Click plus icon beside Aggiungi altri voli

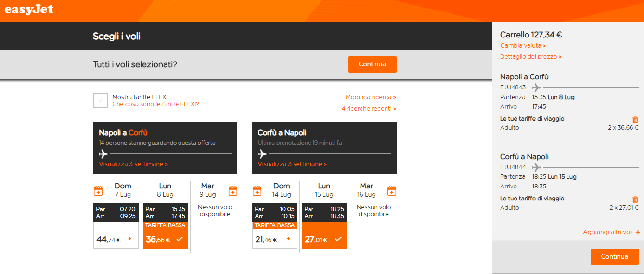638,232
